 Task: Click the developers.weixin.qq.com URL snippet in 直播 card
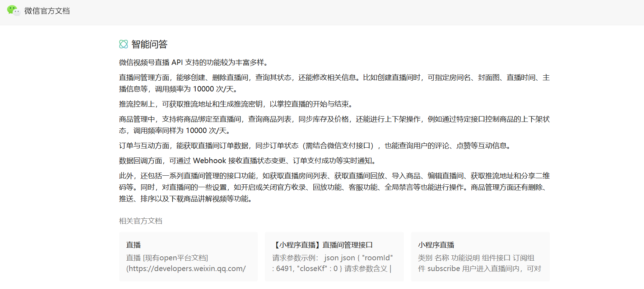point(186,269)
